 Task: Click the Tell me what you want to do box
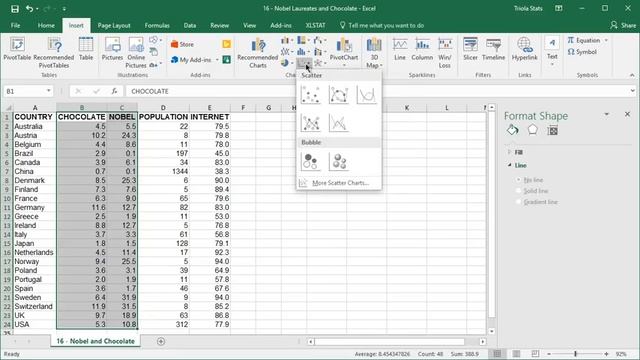pos(382,25)
